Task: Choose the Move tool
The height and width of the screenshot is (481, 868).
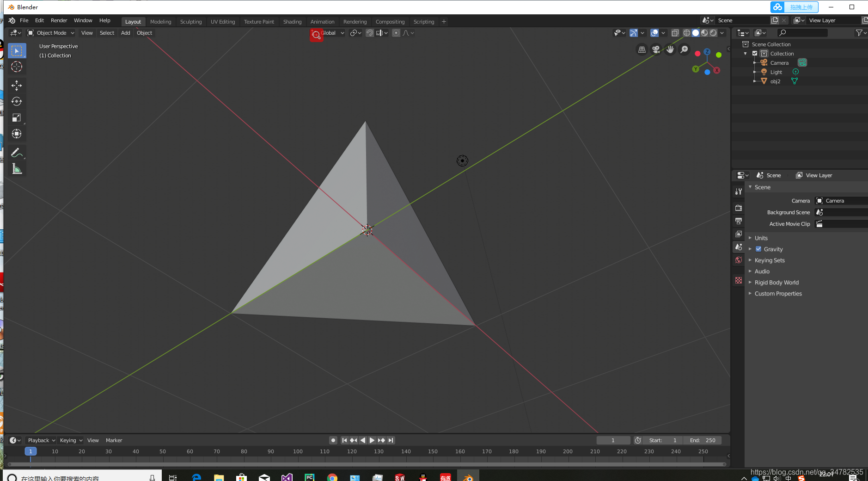Action: (x=17, y=85)
